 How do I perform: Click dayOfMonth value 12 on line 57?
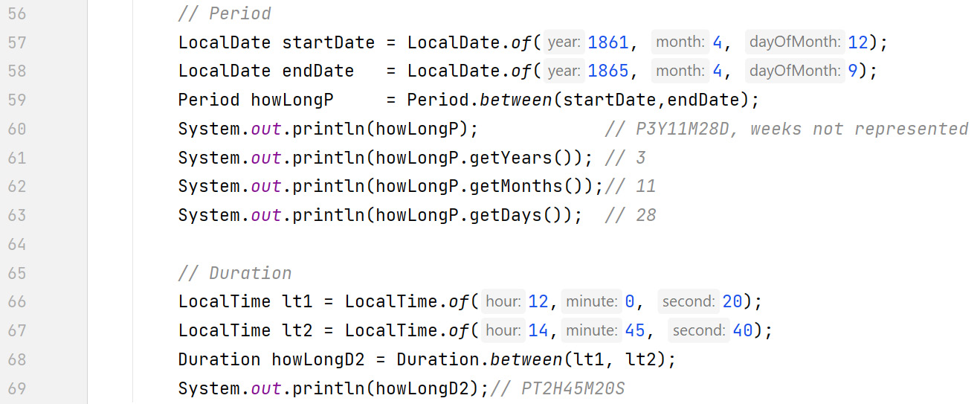(857, 42)
